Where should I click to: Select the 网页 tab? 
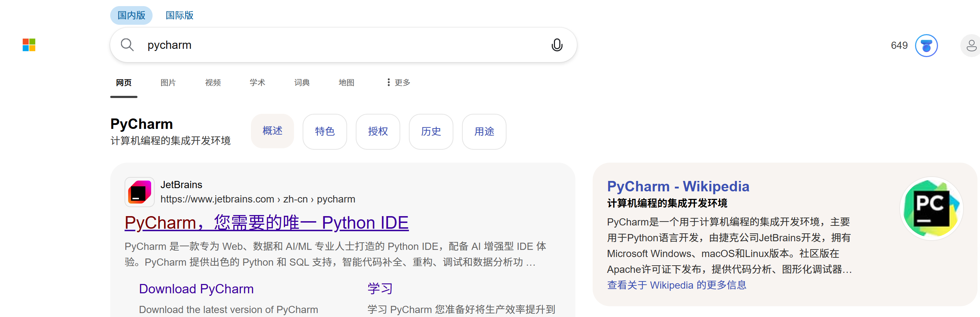pos(123,83)
